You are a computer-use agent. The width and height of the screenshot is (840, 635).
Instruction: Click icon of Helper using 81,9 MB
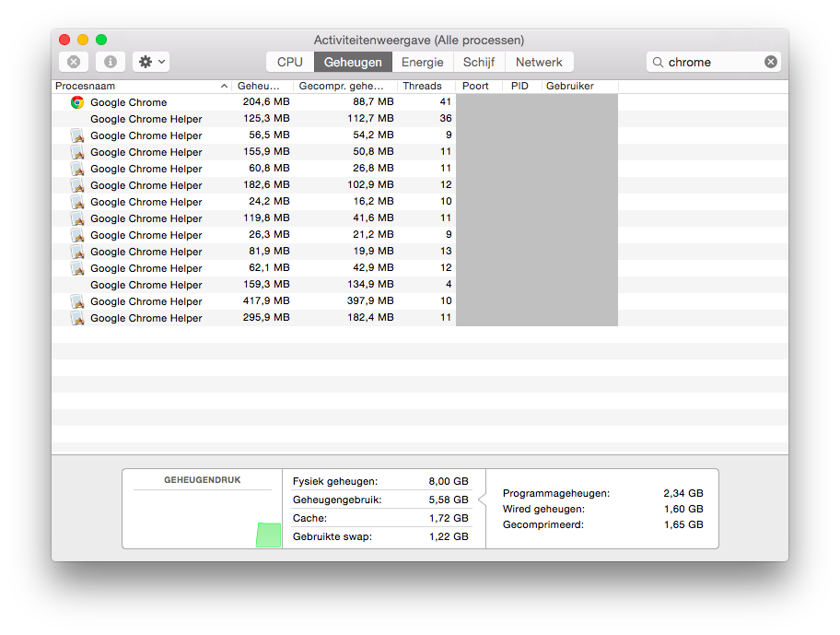click(x=77, y=252)
